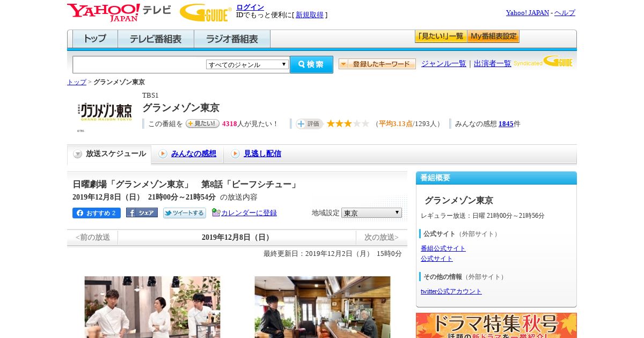Click the orange arrow icon beside 見逃し配信
This screenshot has width=644, height=338.
(x=235, y=154)
